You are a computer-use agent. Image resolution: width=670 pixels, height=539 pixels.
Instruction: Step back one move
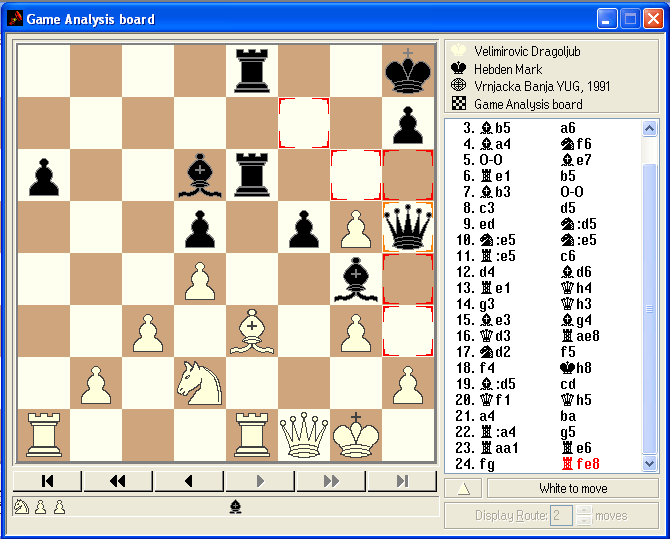[x=189, y=481]
